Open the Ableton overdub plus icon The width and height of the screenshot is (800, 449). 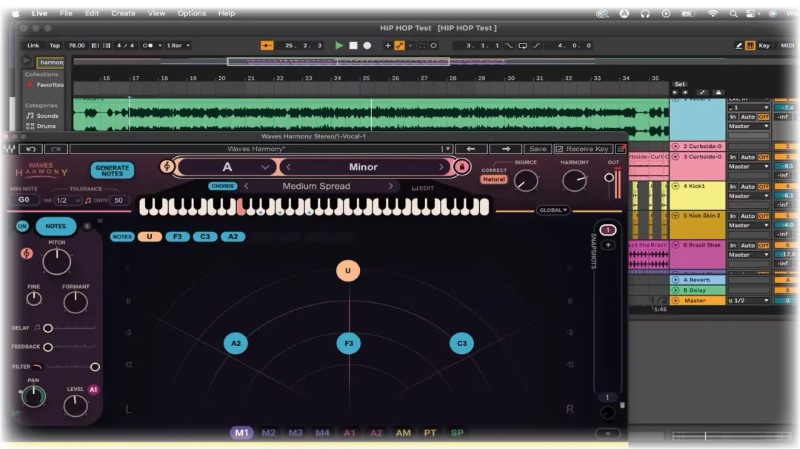[x=388, y=45]
